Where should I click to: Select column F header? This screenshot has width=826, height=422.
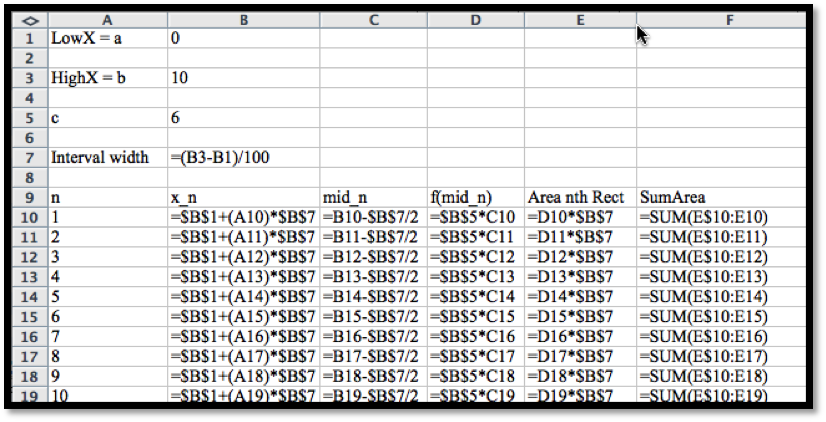720,19
